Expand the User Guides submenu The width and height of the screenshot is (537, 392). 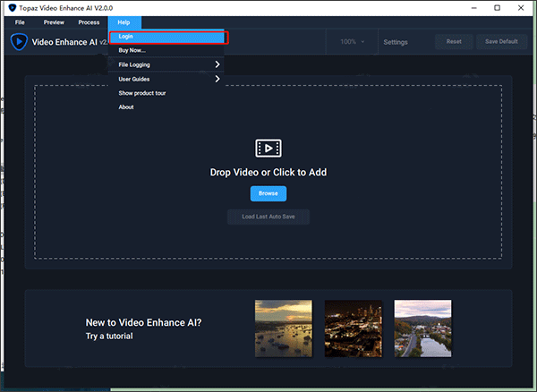click(166, 79)
